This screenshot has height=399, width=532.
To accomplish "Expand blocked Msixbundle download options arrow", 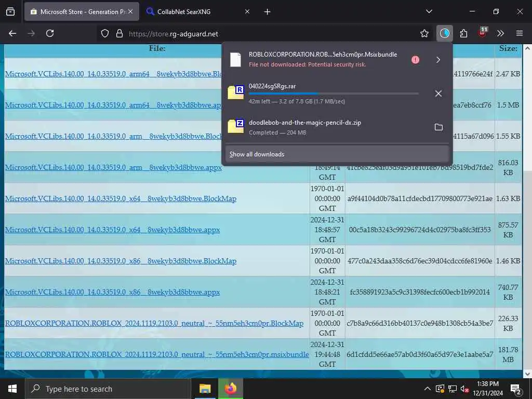I will [x=438, y=60].
